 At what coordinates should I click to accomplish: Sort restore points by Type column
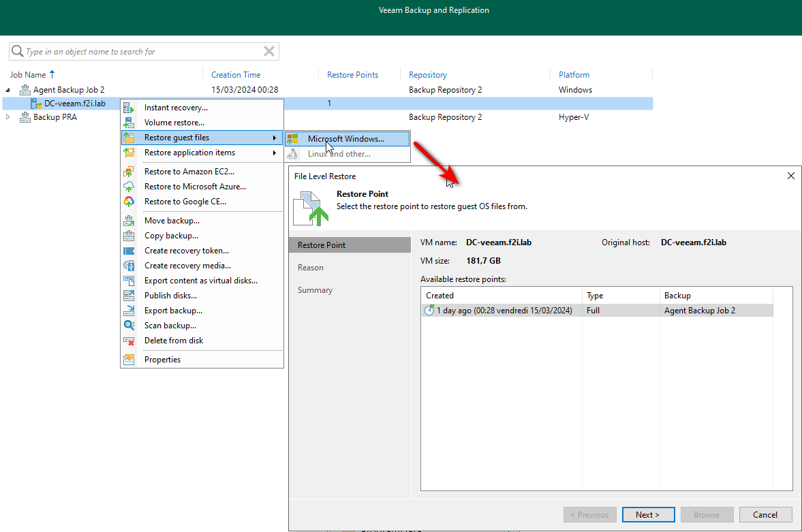click(621, 296)
